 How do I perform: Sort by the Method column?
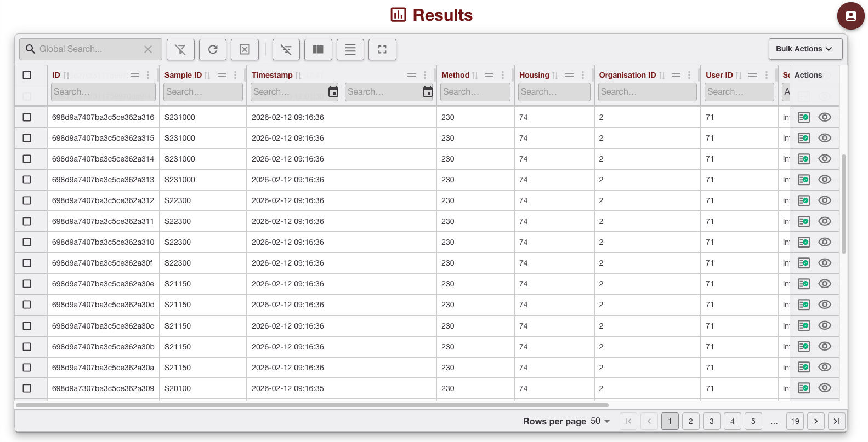[475, 76]
